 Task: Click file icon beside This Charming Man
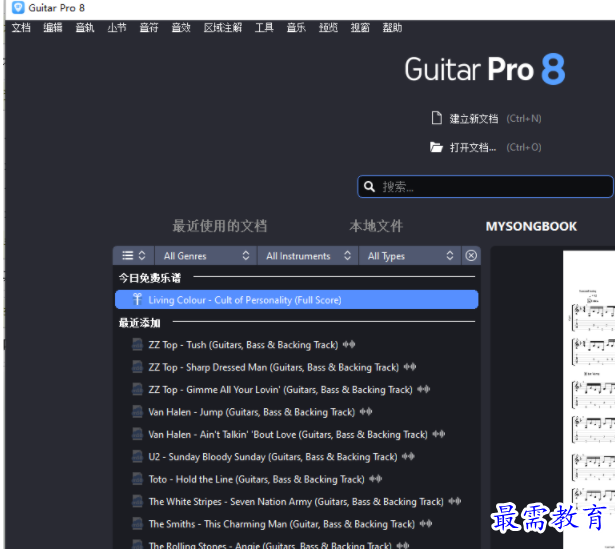point(137,524)
